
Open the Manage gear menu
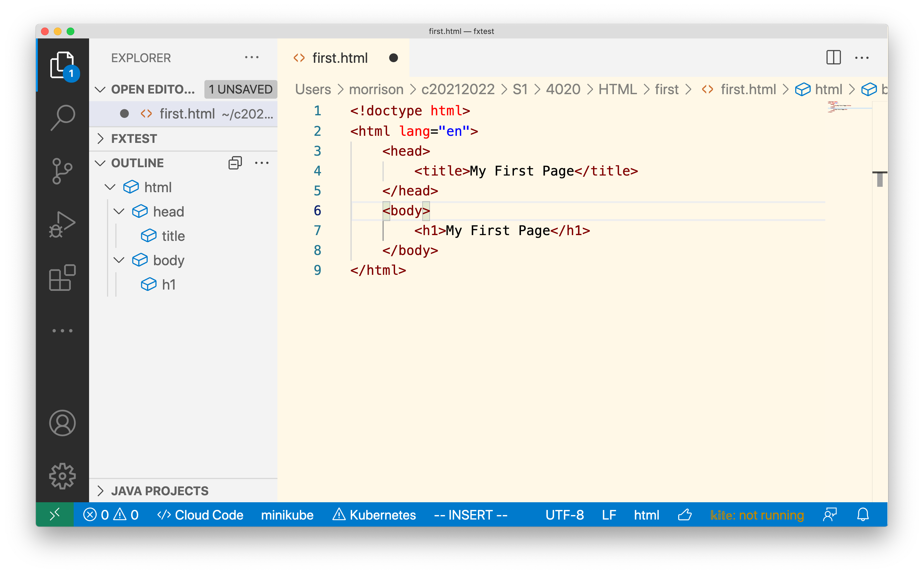pos(62,476)
